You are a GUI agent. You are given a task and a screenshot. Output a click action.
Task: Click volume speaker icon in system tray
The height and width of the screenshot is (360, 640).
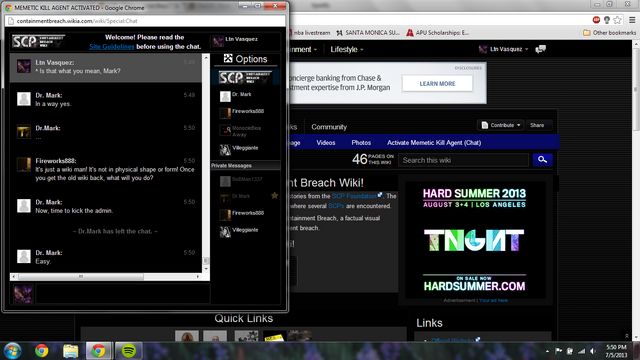(x=593, y=351)
